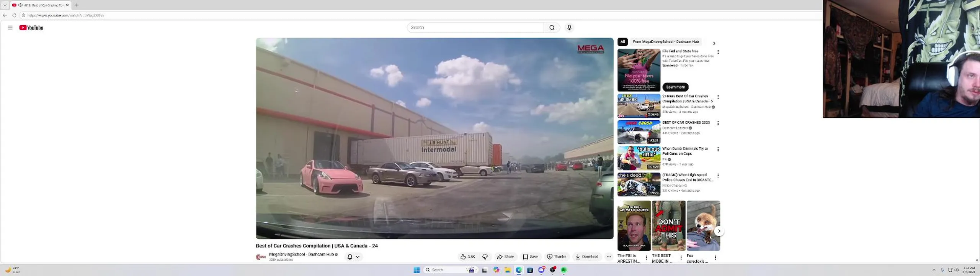Switch to Microsoft Edge on the taskbar

[x=519, y=270]
